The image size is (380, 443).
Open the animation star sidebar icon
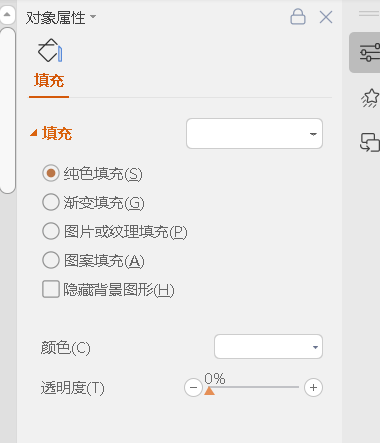click(370, 98)
